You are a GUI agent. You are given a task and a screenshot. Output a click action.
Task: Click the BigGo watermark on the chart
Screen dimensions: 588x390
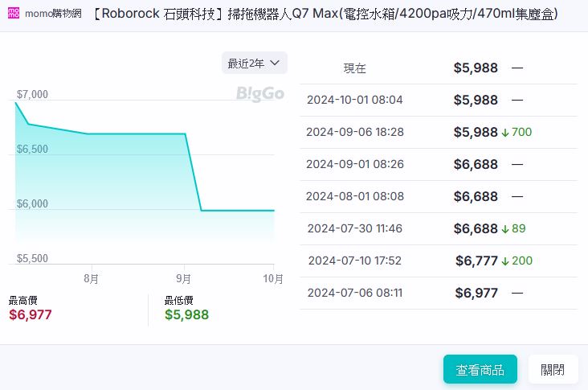coord(259,94)
